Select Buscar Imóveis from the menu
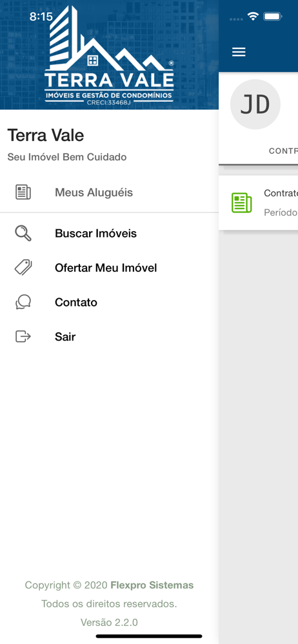Viewport: 298px width, 644px height. click(x=109, y=233)
